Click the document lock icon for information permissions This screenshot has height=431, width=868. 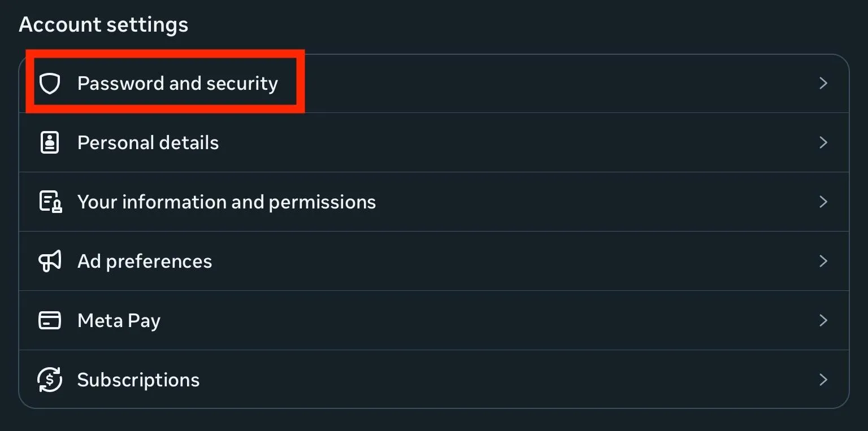[50, 202]
